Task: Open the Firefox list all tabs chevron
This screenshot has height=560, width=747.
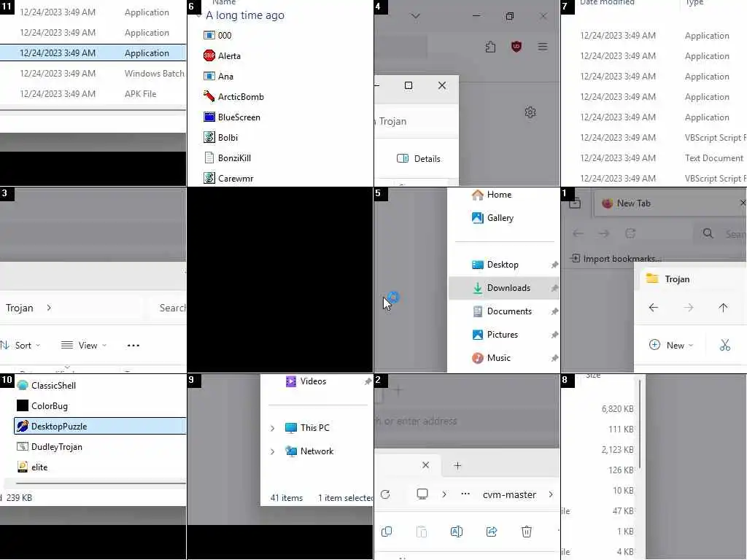Action: 415,16
